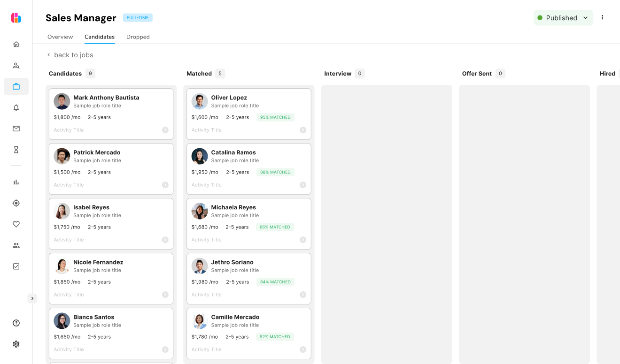Switch to the Overview tab

pyautogui.click(x=60, y=37)
